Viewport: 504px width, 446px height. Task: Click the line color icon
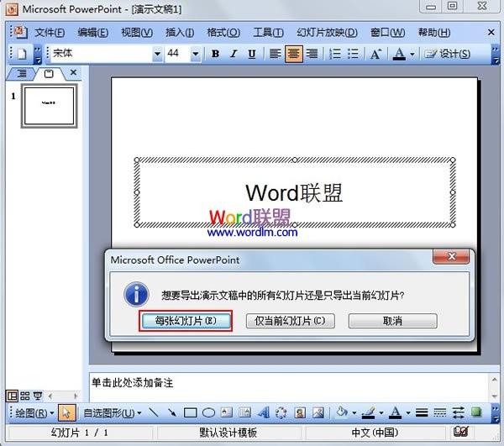pos(369,412)
